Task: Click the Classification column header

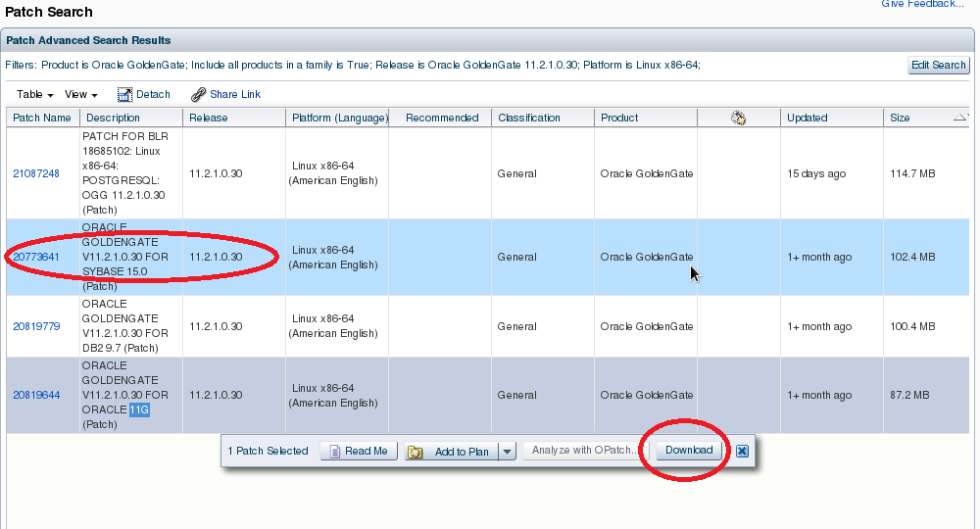Action: (529, 118)
